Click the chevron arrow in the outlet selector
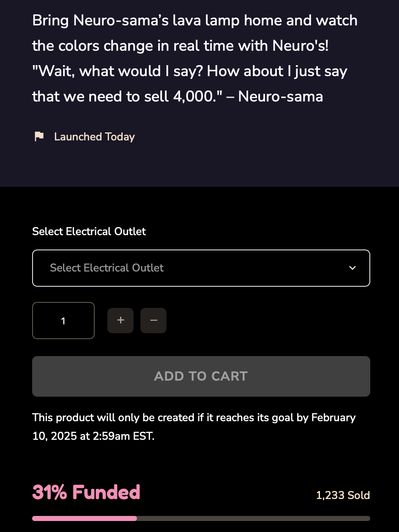 (x=352, y=268)
